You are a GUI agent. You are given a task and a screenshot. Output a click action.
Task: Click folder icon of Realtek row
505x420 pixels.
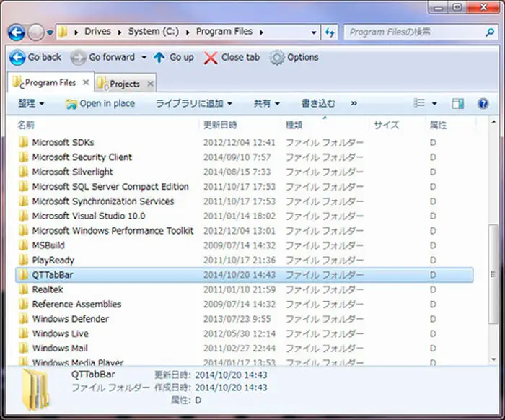tap(23, 289)
